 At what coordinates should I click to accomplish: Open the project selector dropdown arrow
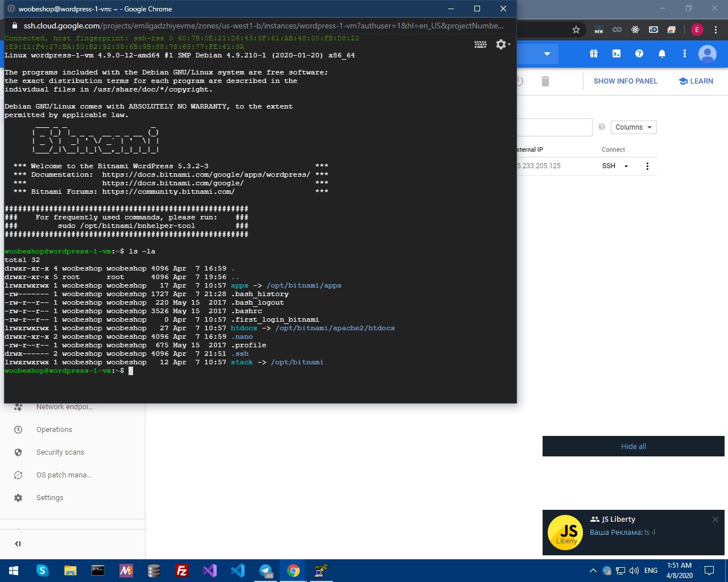pos(547,54)
